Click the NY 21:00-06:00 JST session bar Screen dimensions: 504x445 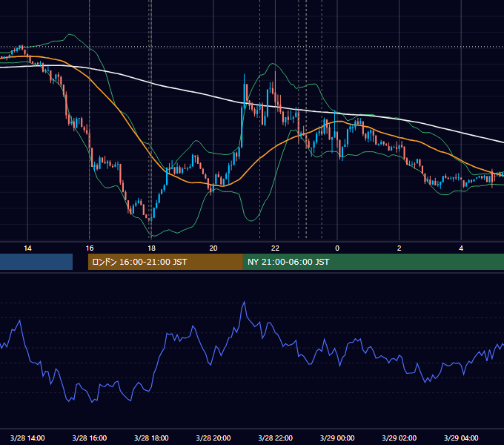pos(373,262)
